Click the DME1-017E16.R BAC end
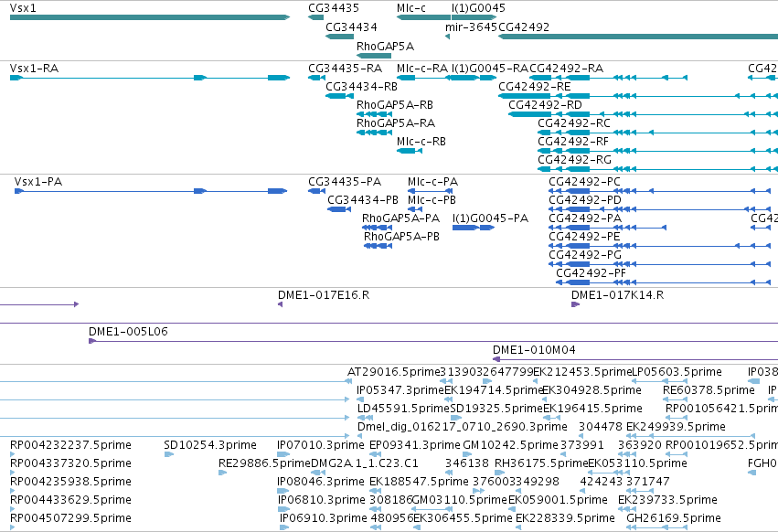Image resolution: width=778 pixels, height=532 pixels. pyautogui.click(x=280, y=304)
